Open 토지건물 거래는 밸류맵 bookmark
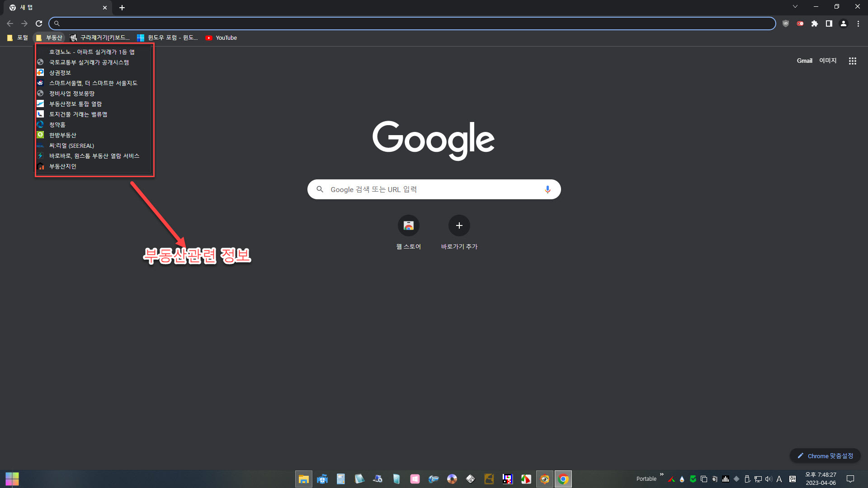 pyautogui.click(x=93, y=114)
